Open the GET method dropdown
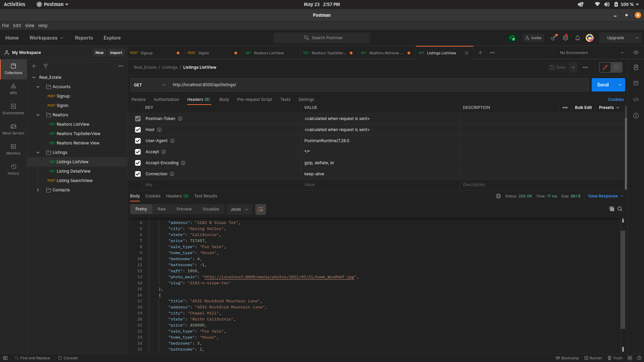Viewport: 644px width, 362px height. click(x=149, y=85)
